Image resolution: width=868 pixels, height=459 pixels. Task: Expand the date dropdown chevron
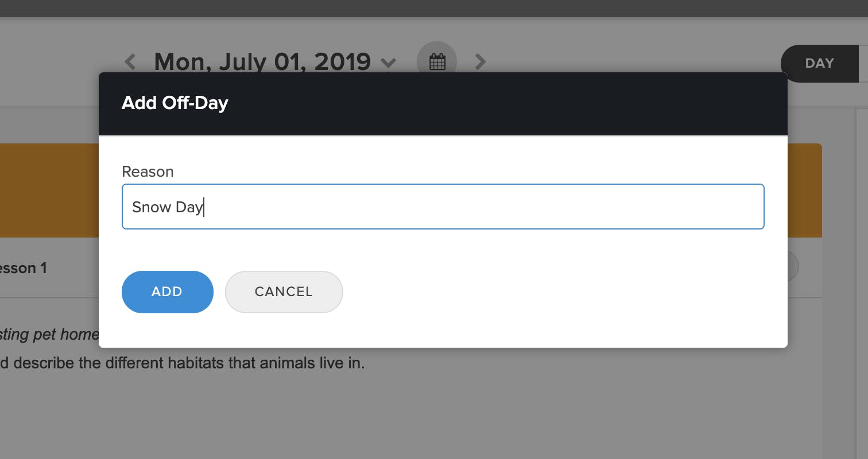389,63
